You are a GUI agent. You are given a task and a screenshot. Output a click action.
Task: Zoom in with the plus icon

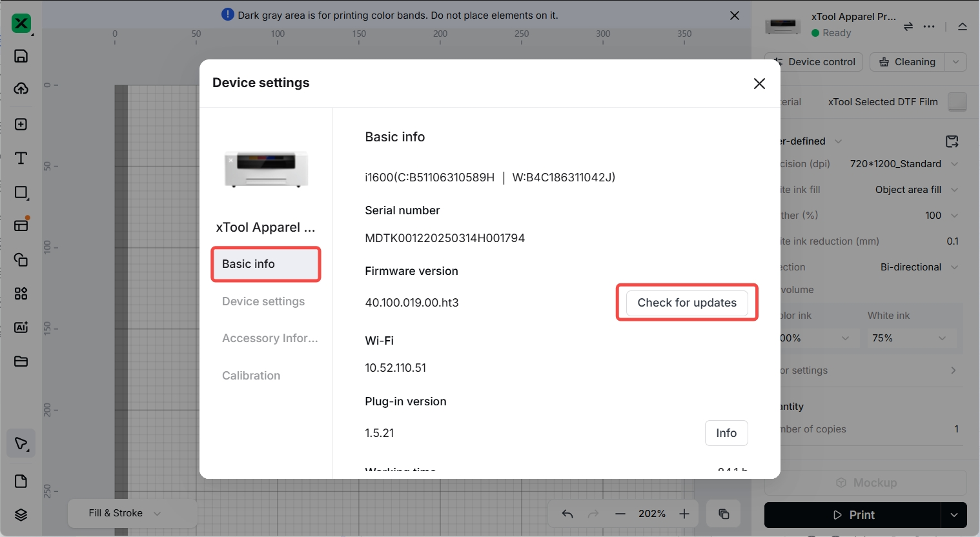(x=684, y=514)
